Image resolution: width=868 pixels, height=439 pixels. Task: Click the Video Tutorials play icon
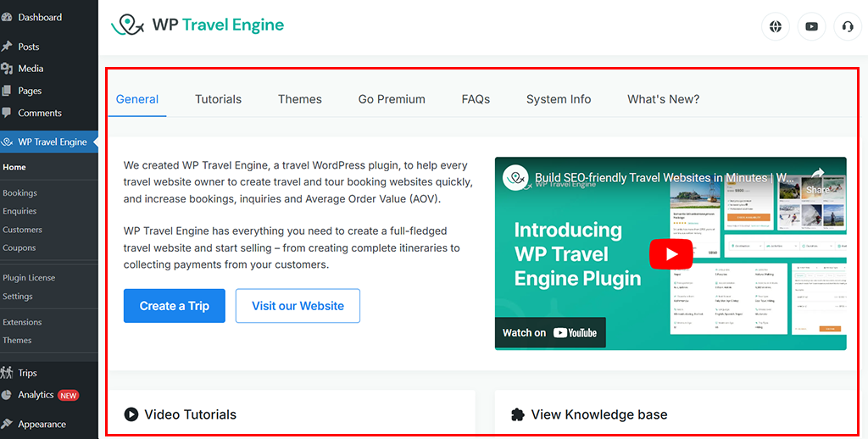(131, 414)
